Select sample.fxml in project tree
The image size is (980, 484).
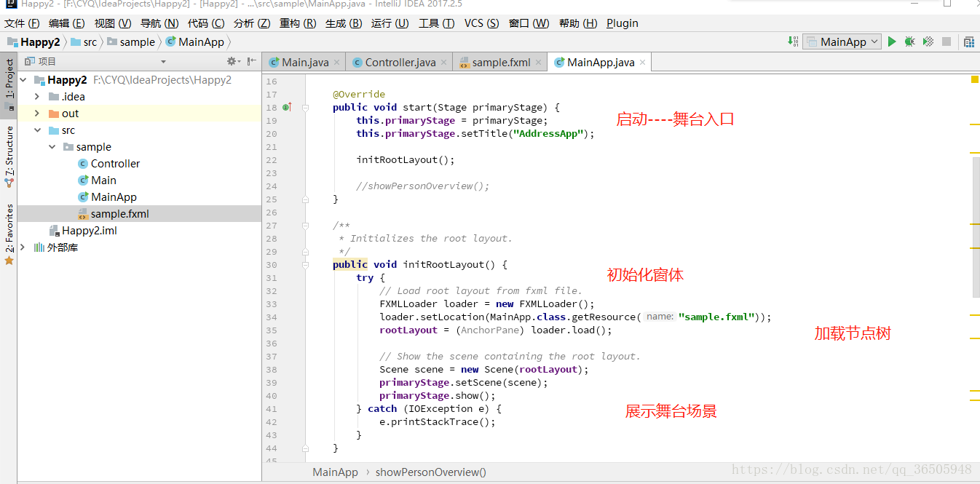point(120,214)
